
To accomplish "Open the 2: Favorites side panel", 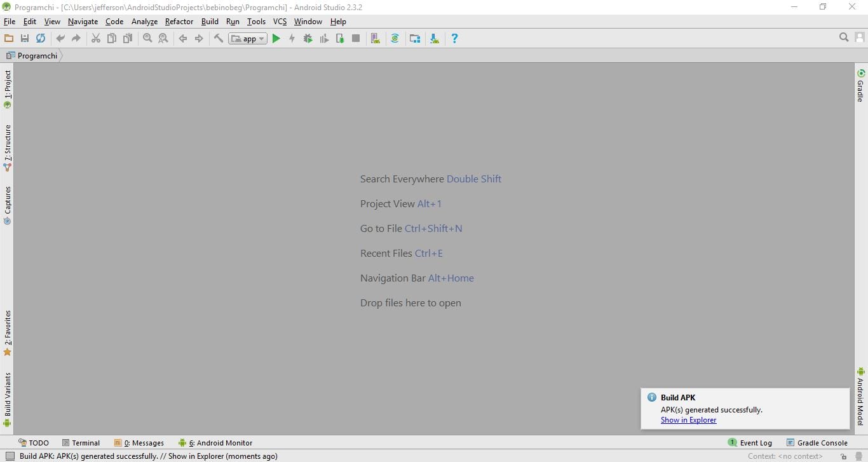I will [x=8, y=333].
